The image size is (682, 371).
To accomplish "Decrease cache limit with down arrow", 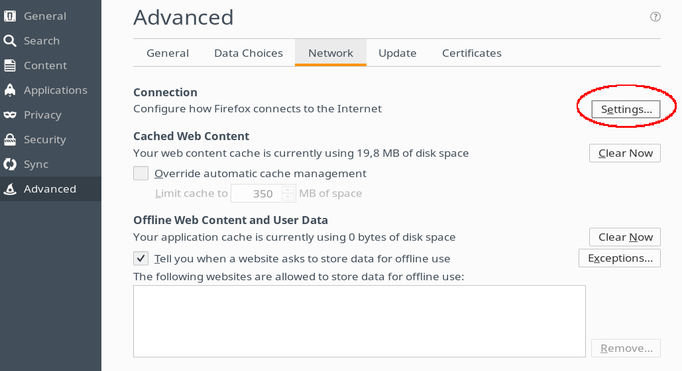I will pos(288,197).
